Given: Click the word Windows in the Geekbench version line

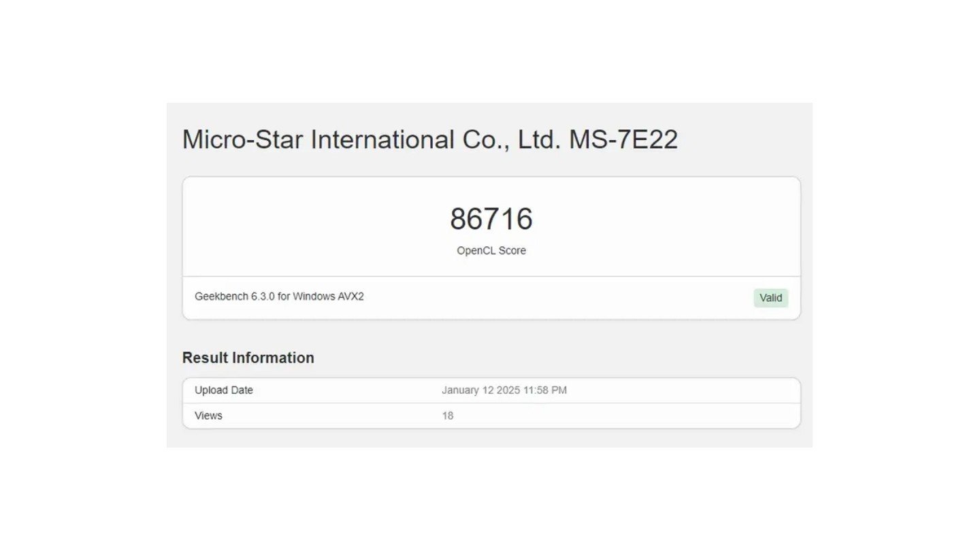Looking at the screenshot, I should coord(314,297).
